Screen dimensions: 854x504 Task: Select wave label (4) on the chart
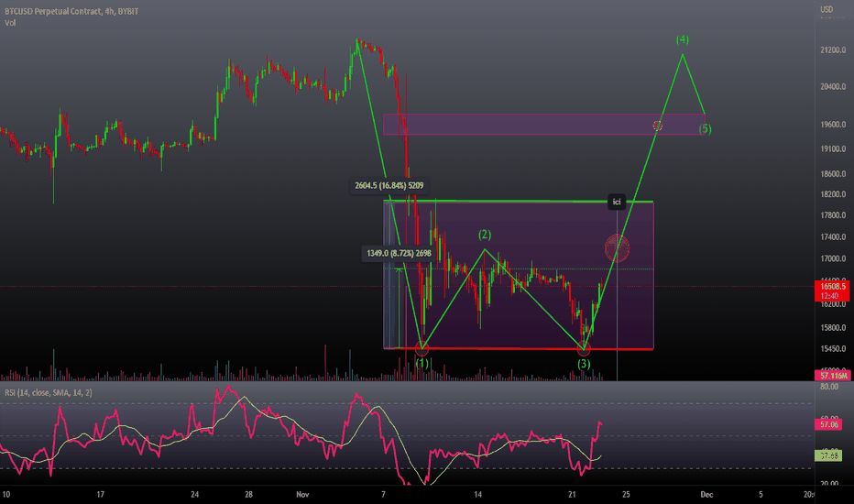click(683, 39)
